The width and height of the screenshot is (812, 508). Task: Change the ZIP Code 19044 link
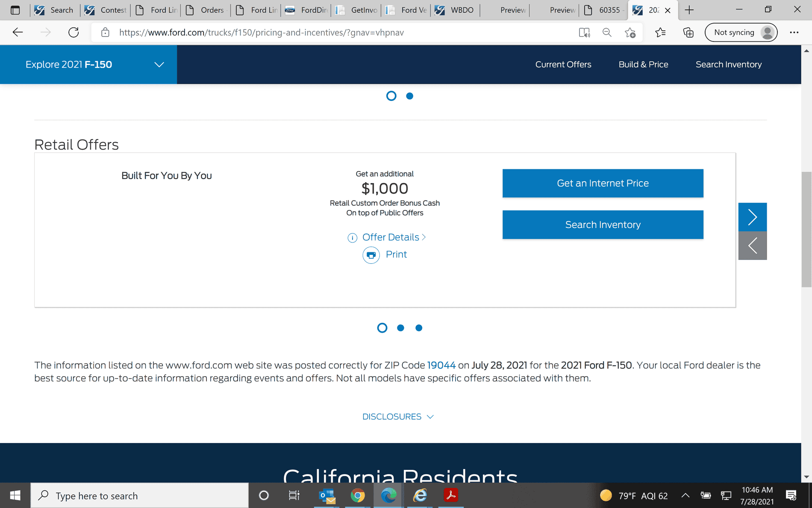click(441, 366)
